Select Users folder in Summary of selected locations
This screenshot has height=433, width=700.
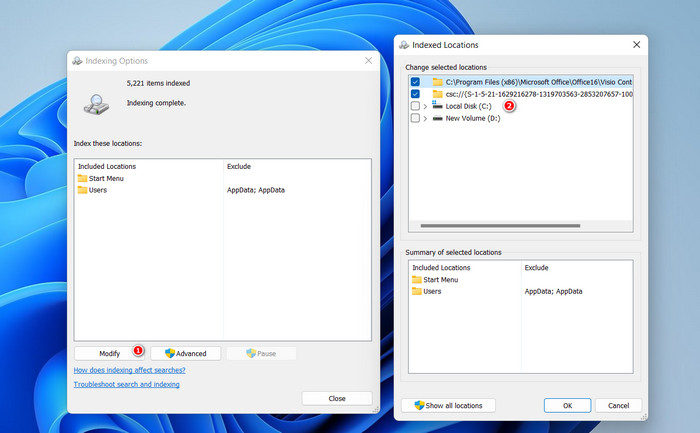tap(431, 291)
